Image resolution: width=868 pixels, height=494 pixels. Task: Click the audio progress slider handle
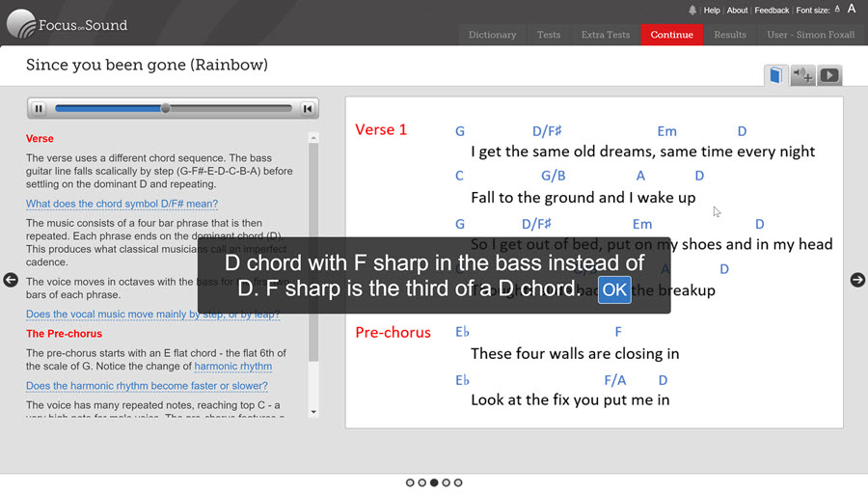tap(166, 109)
